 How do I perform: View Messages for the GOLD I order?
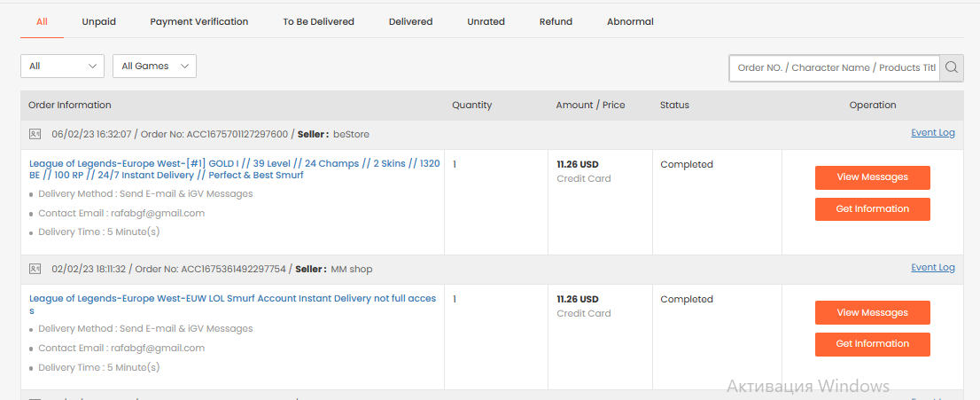872,177
